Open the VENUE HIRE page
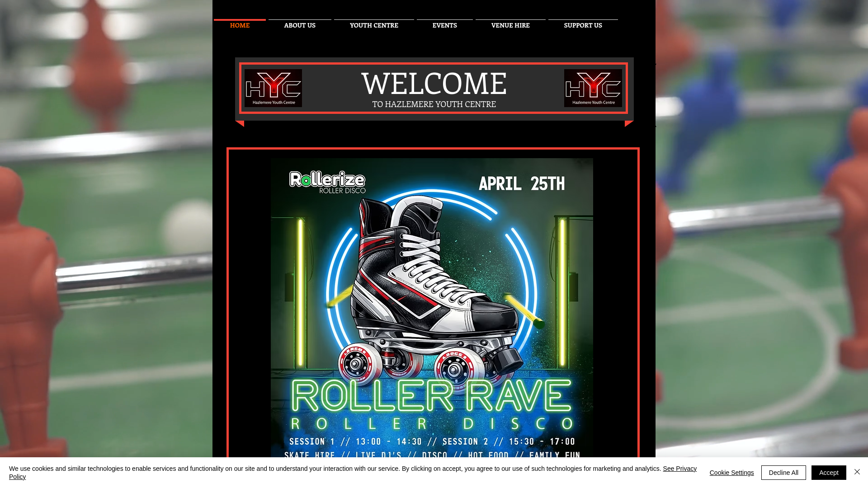The height and width of the screenshot is (488, 868). [x=510, y=25]
